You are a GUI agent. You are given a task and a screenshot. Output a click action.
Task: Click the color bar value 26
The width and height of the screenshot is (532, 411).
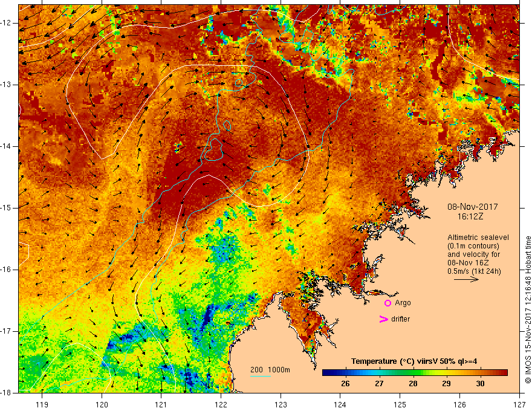(345, 384)
